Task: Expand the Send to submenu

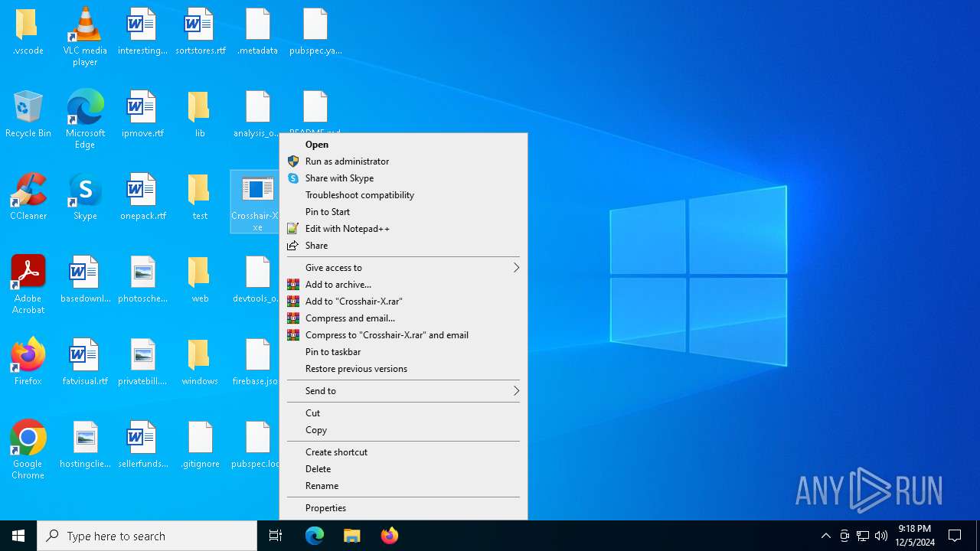Action: click(403, 391)
